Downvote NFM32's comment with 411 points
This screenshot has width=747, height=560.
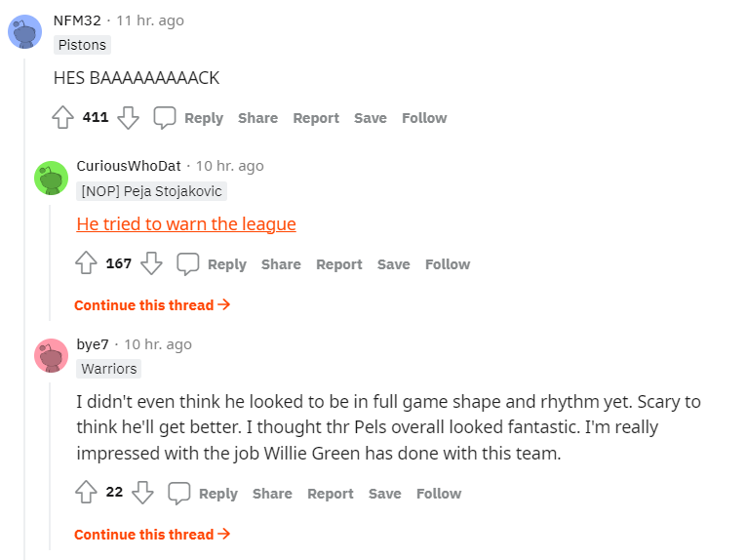[x=128, y=118]
